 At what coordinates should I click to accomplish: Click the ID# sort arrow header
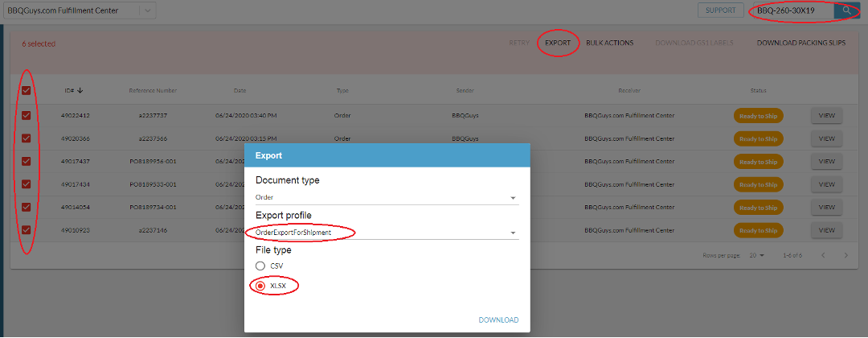(x=74, y=90)
